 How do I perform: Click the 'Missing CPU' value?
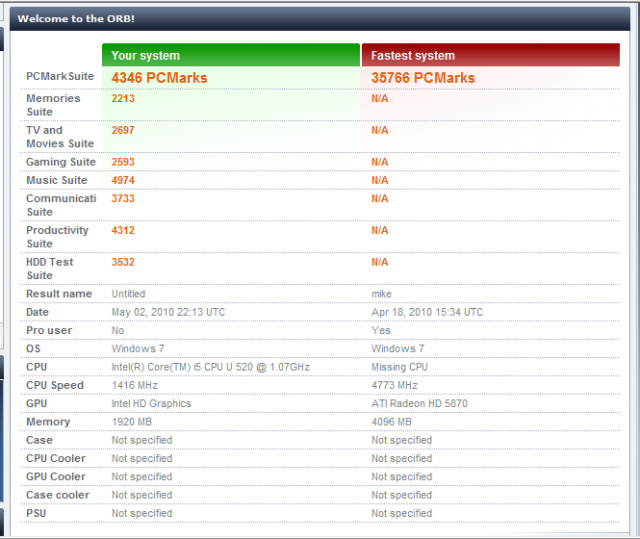click(399, 367)
